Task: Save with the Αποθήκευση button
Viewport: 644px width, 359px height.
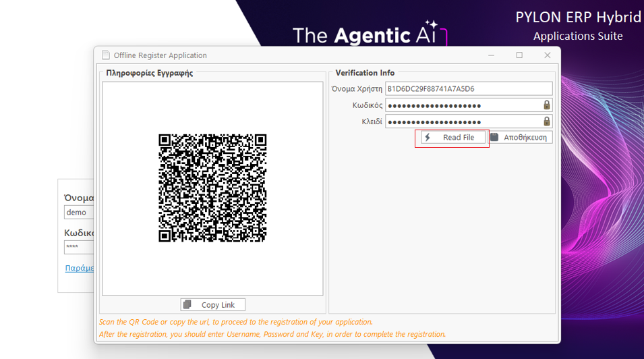Action: (x=520, y=138)
